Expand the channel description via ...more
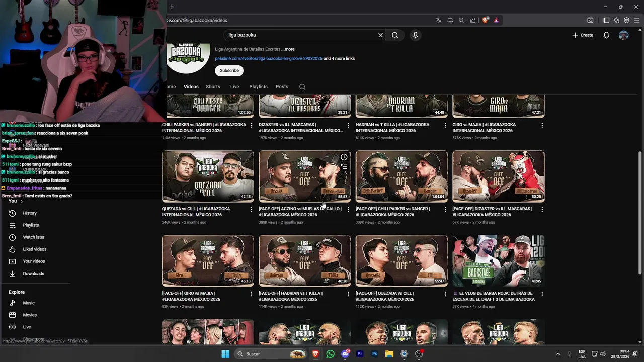This screenshot has width=644, height=362. (x=288, y=49)
